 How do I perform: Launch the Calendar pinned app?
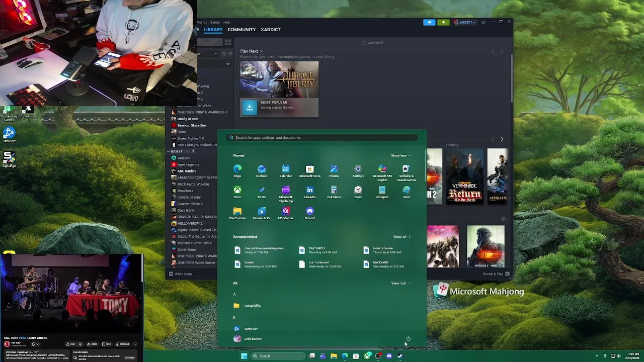286,171
